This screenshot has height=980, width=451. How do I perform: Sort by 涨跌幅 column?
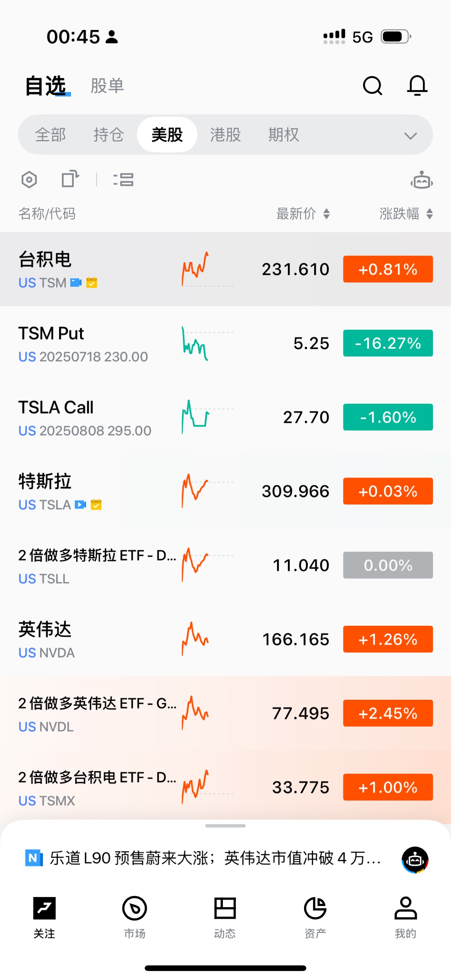click(x=406, y=214)
